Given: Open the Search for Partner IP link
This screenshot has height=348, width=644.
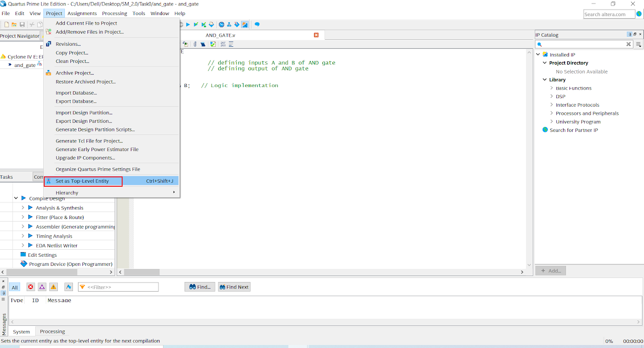Looking at the screenshot, I should coord(574,130).
